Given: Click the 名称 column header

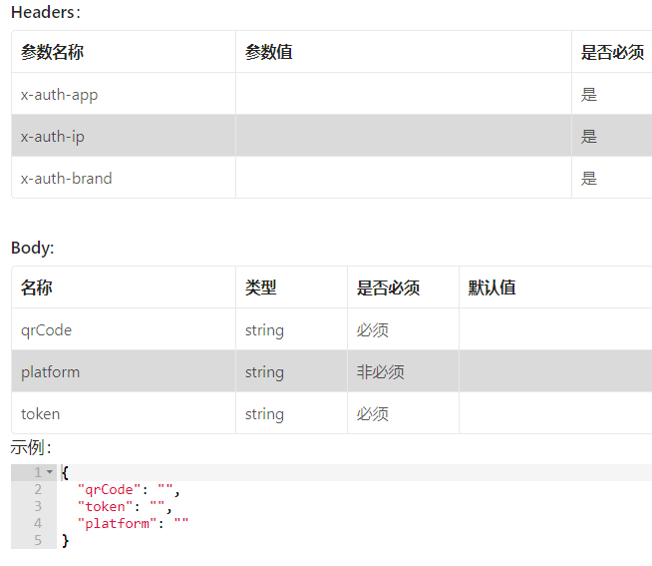Looking at the screenshot, I should point(37,288).
